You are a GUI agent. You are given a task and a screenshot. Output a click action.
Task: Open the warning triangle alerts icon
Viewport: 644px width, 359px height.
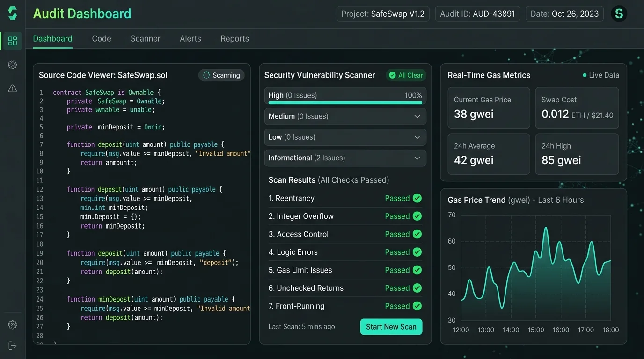click(13, 88)
